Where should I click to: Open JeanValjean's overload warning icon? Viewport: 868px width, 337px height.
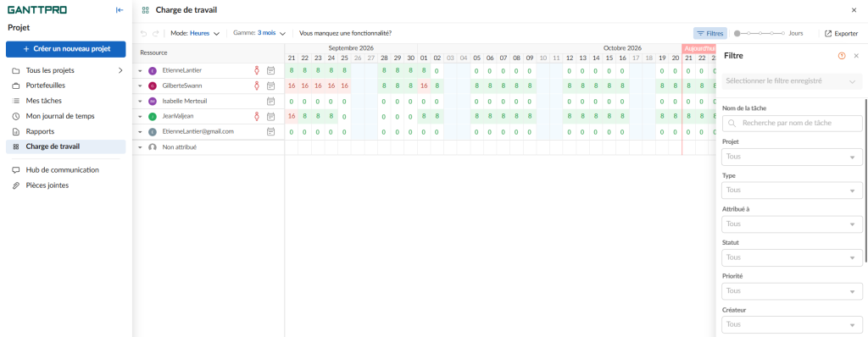click(x=257, y=116)
